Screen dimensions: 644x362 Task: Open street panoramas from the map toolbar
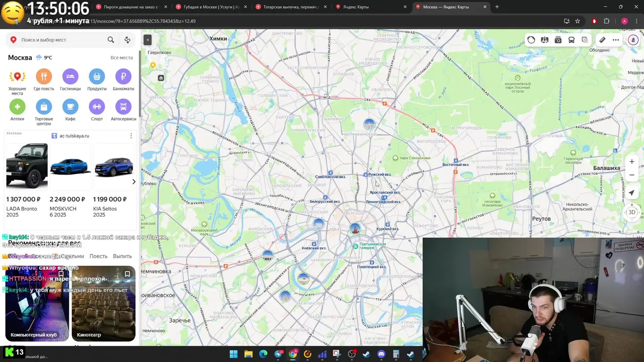tap(544, 40)
